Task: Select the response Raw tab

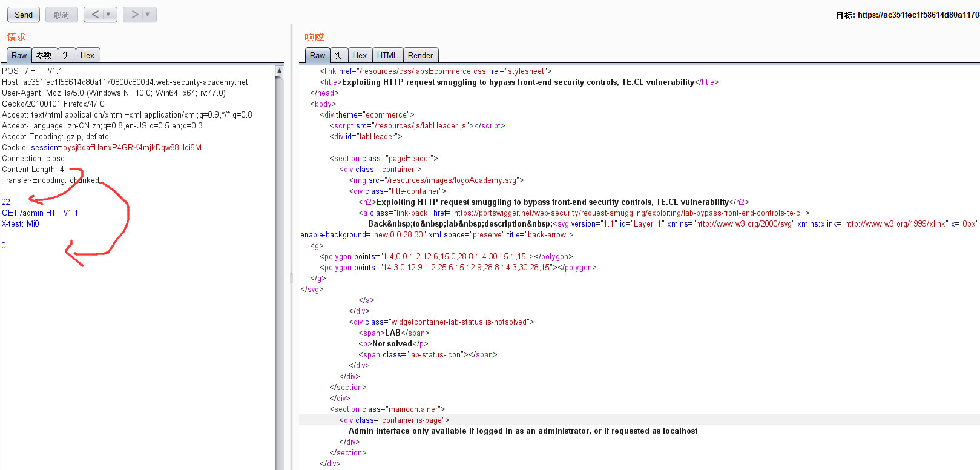Action: click(317, 55)
